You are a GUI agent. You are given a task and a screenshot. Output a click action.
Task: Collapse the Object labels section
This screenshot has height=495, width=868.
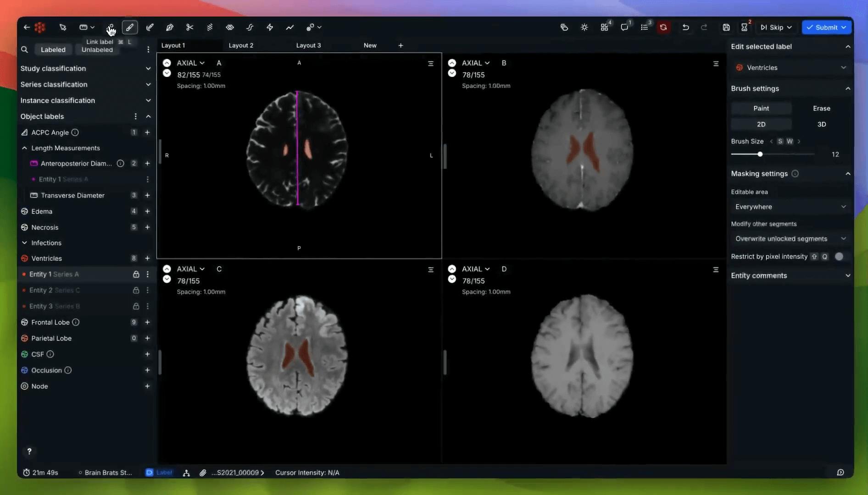click(148, 116)
